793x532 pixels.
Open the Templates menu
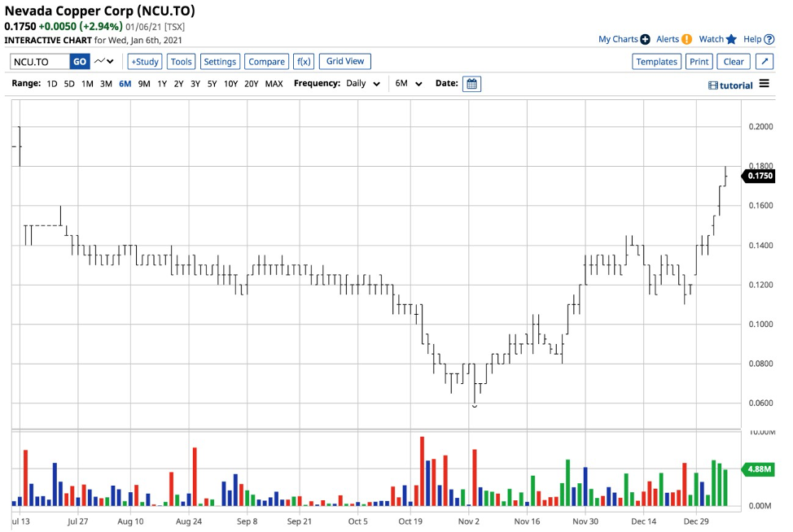pyautogui.click(x=656, y=62)
